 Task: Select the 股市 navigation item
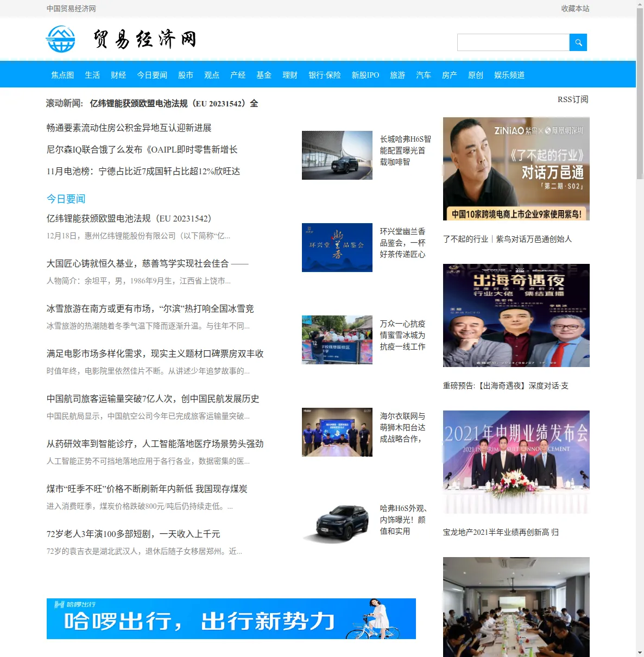(x=186, y=75)
